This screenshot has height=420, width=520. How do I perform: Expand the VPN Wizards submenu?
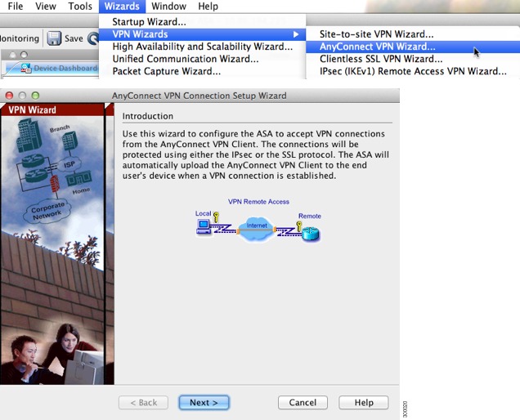202,34
